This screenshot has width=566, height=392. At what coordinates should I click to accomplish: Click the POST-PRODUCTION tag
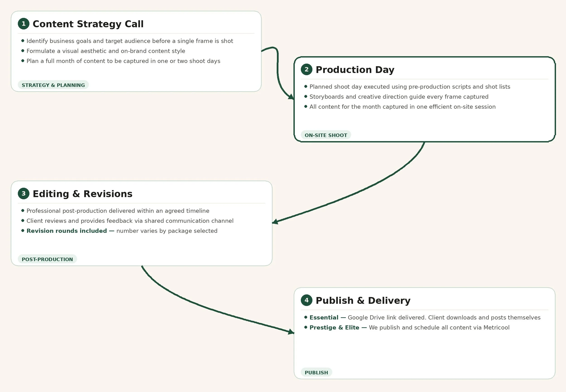[47, 259]
